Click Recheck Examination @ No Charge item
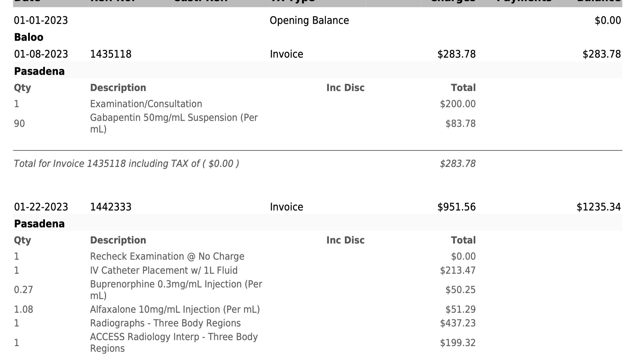The width and height of the screenshot is (644, 364). coord(167,256)
